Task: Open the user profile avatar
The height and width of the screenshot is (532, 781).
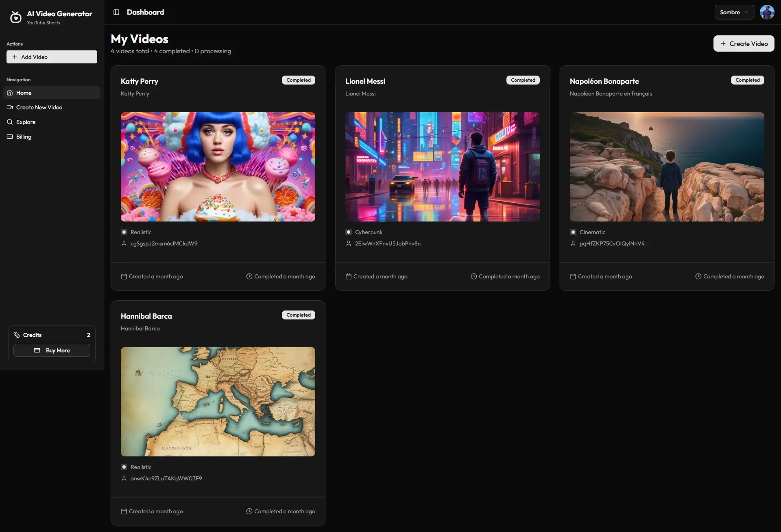Action: tap(767, 12)
